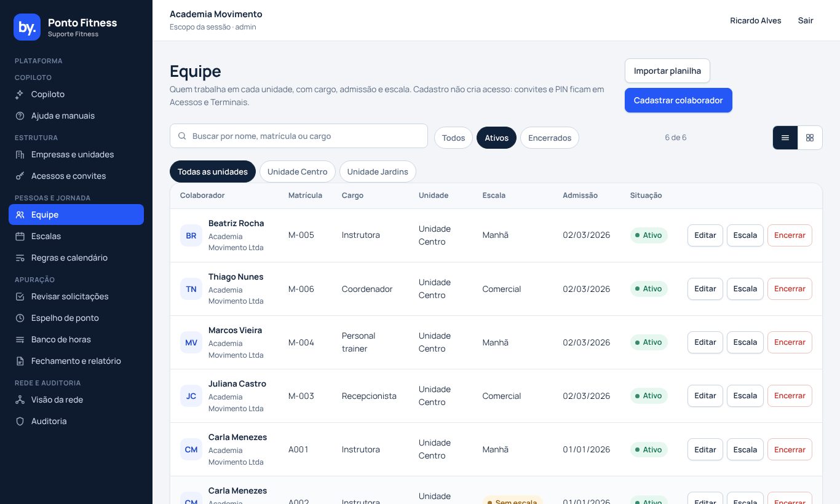
Task: Open Copiloto via its sparkle icon
Action: [x=20, y=94]
